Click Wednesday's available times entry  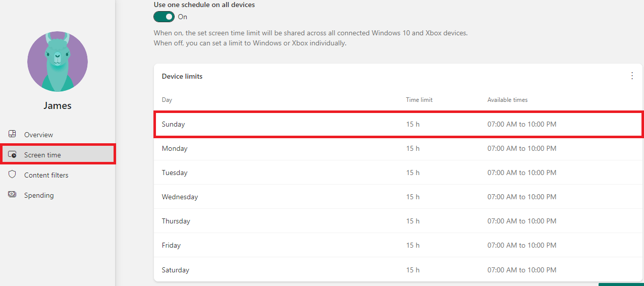coord(521,197)
